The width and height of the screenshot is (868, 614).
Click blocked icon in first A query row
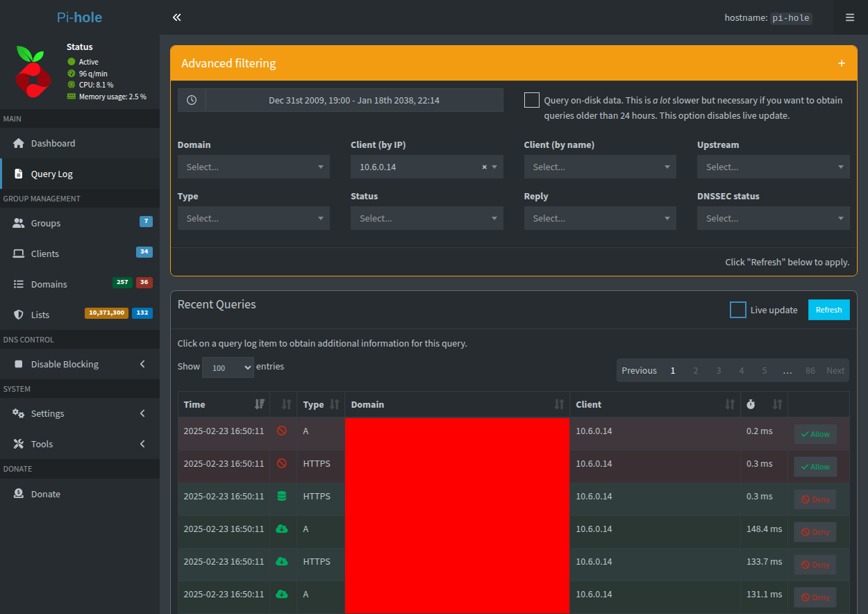click(x=281, y=431)
